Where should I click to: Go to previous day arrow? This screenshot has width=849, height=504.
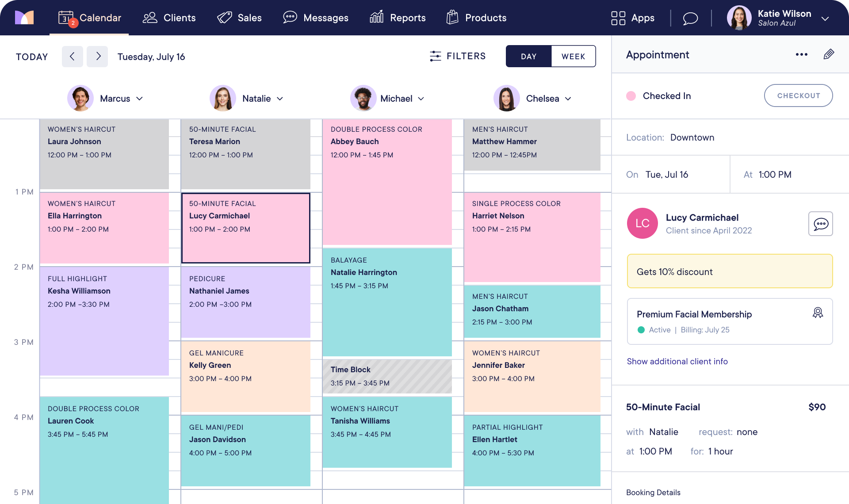click(72, 56)
